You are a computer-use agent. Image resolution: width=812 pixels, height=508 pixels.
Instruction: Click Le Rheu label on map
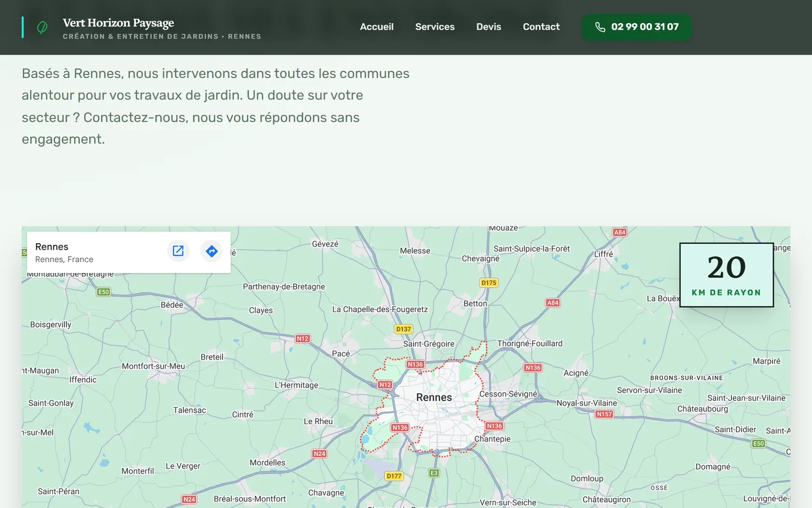[x=318, y=421]
